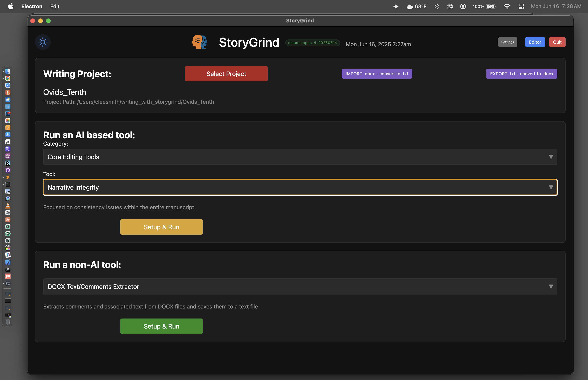Viewport: 588px width, 380px height.
Task: Click the sparkle icon in the menu bar
Action: pyautogui.click(x=396, y=6)
